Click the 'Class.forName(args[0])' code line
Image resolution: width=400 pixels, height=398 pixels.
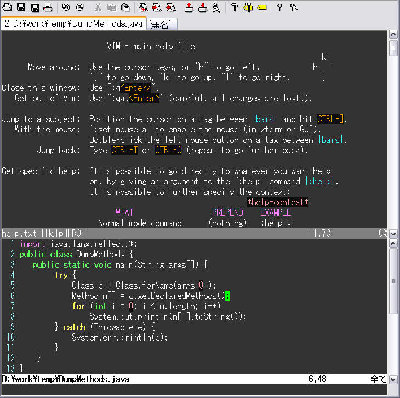pos(144,285)
